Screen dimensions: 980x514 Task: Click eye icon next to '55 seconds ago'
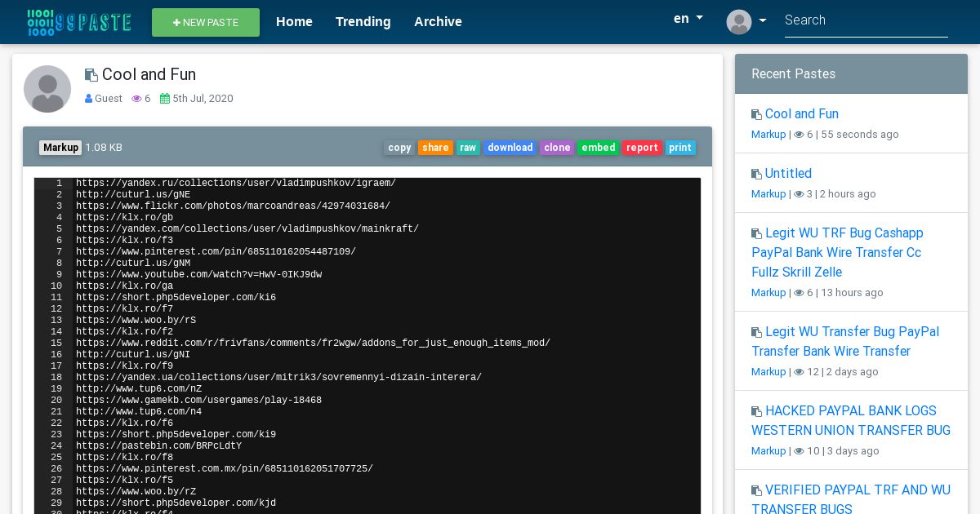pos(800,135)
